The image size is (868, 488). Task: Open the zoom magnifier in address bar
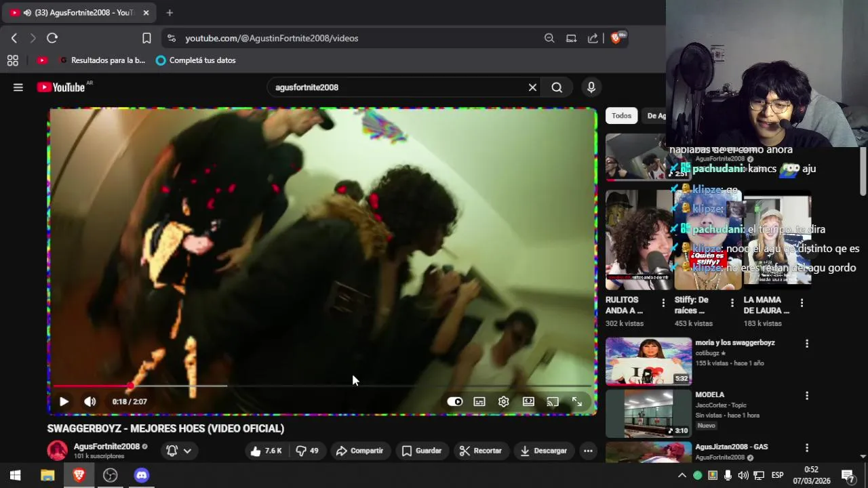coord(549,39)
